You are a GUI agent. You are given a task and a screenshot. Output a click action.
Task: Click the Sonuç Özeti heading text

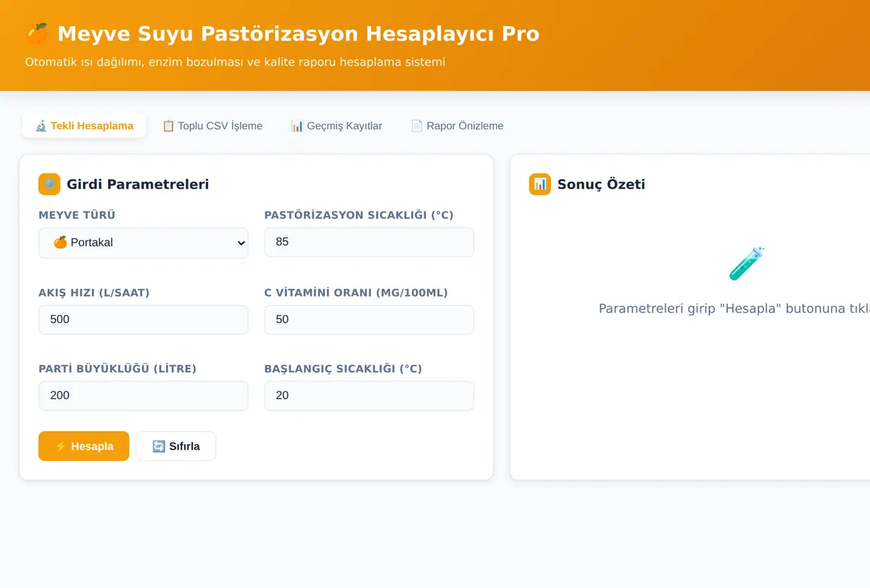point(601,184)
